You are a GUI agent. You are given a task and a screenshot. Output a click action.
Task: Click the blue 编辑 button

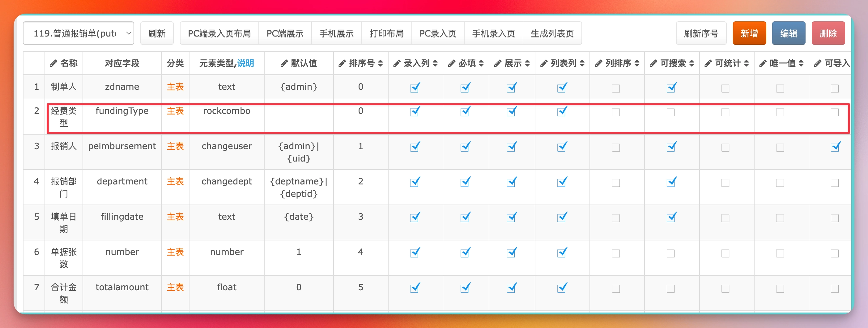tap(789, 33)
